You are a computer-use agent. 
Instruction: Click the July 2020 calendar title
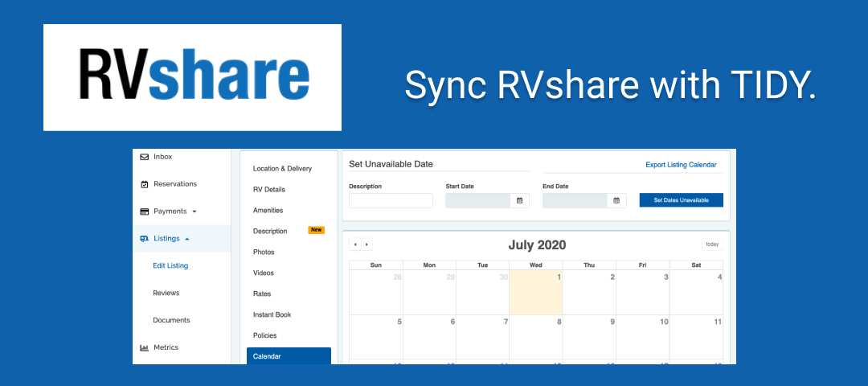537,244
